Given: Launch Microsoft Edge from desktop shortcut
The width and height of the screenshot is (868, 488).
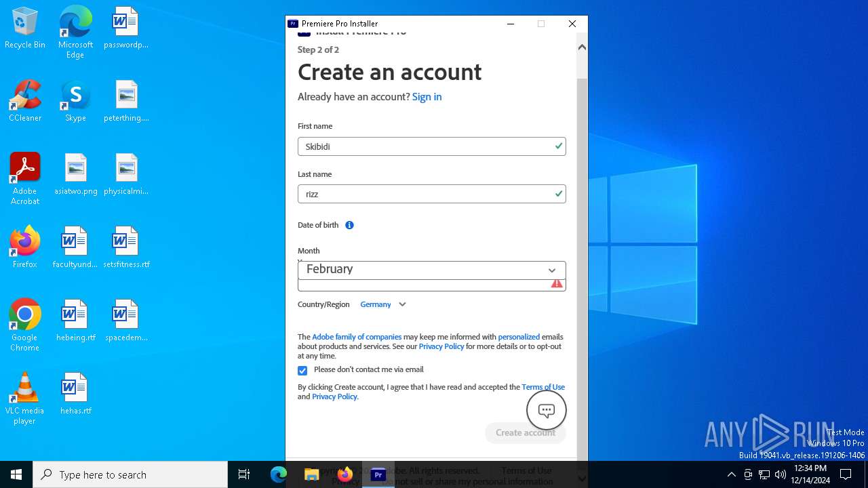Looking at the screenshot, I should coord(75,33).
